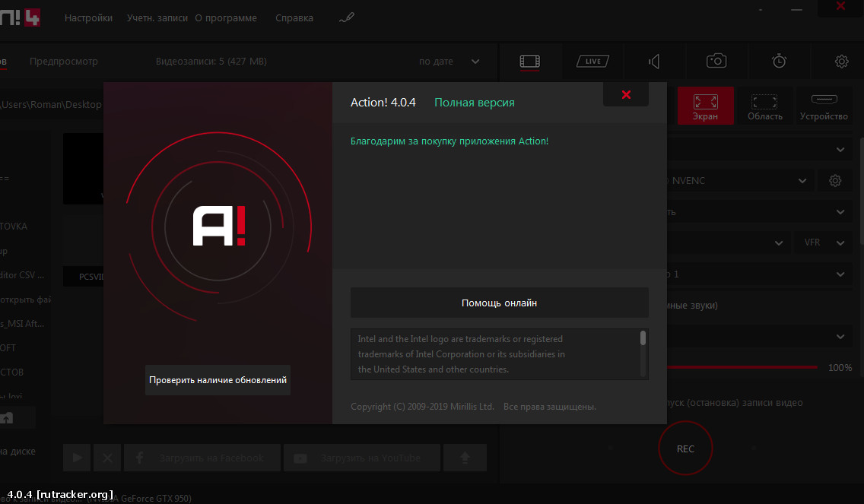Open the benchmark stopwatch tab
The height and width of the screenshot is (504, 864).
click(779, 61)
